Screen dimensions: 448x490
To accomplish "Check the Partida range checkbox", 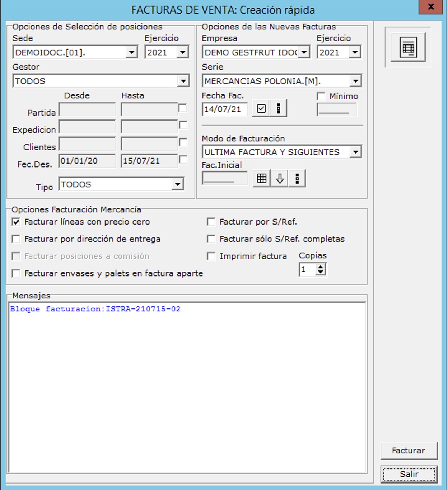I will tap(183, 108).
